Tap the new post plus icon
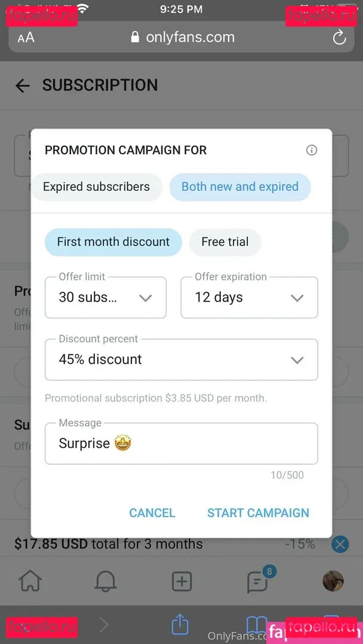Screen dimensions: 363x644 click(x=181, y=581)
